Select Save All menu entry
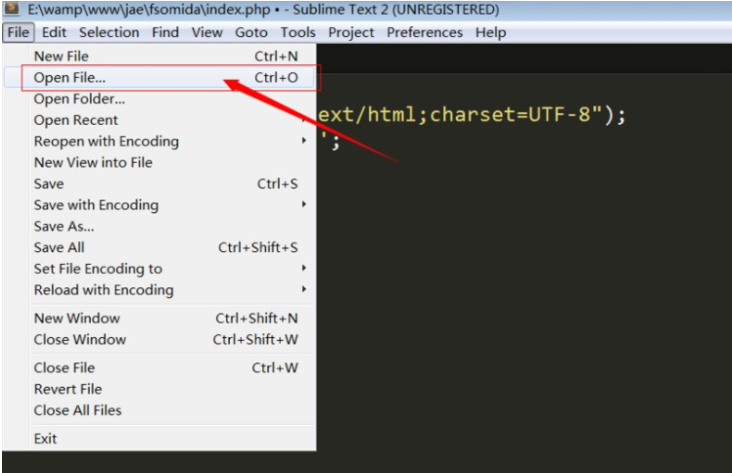Screen dimensions: 732x473 pos(59,247)
